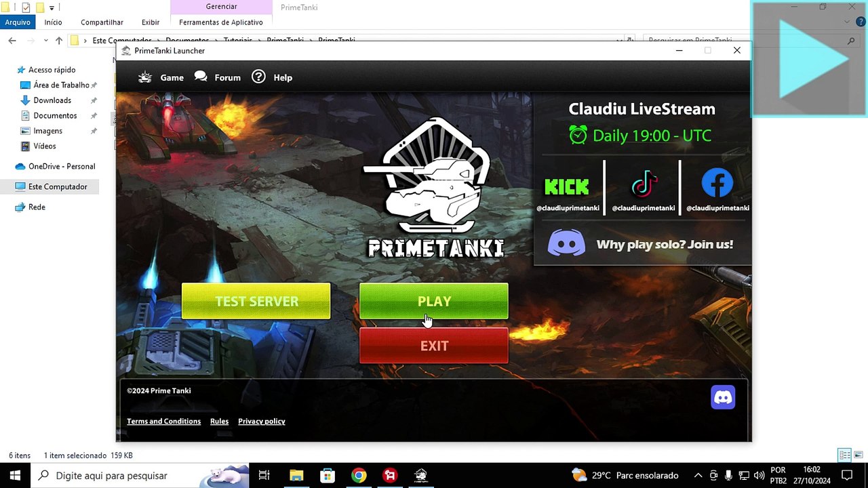Image resolution: width=868 pixels, height=488 pixels.
Task: Open Microsoft Store taskbar icon
Action: click(x=328, y=475)
